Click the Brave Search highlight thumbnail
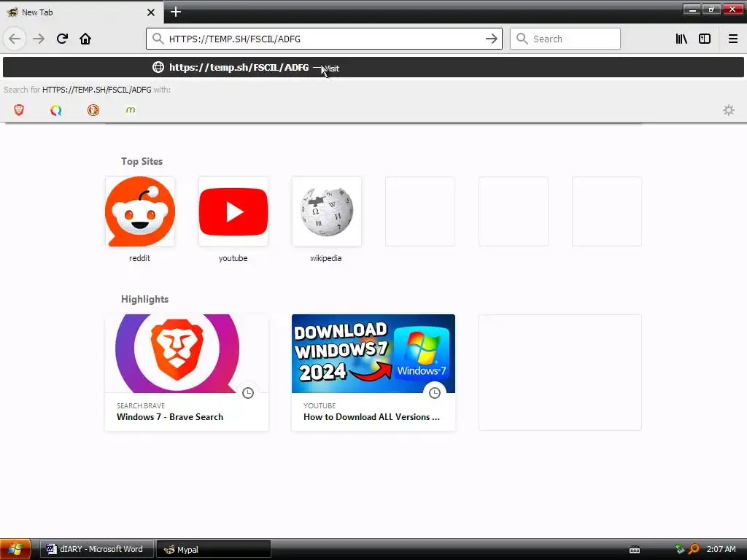This screenshot has width=747, height=560. (187, 354)
